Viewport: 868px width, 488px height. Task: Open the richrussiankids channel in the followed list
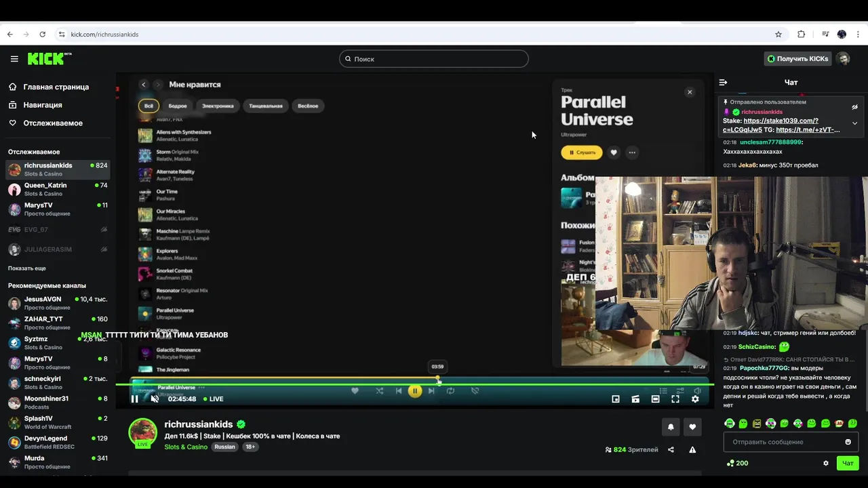click(58, 169)
